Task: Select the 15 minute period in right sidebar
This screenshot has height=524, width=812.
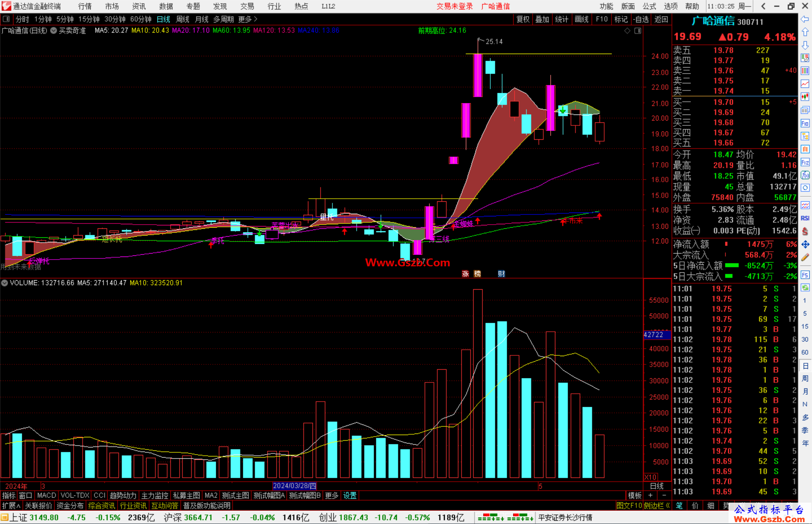Action: 805,326
